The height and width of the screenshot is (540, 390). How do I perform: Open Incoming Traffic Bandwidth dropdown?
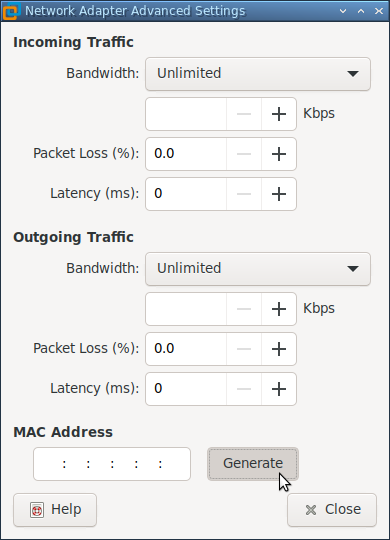(258, 74)
